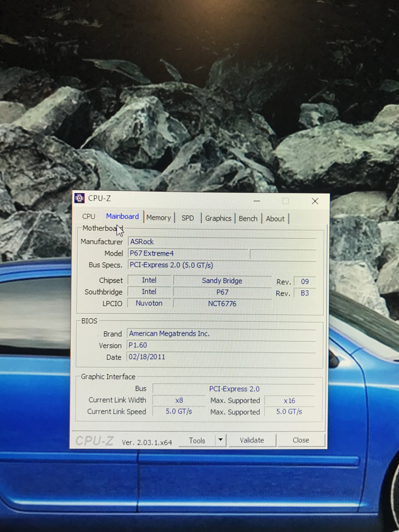This screenshot has width=399, height=532.
Task: Open the About tab
Action: 275,219
